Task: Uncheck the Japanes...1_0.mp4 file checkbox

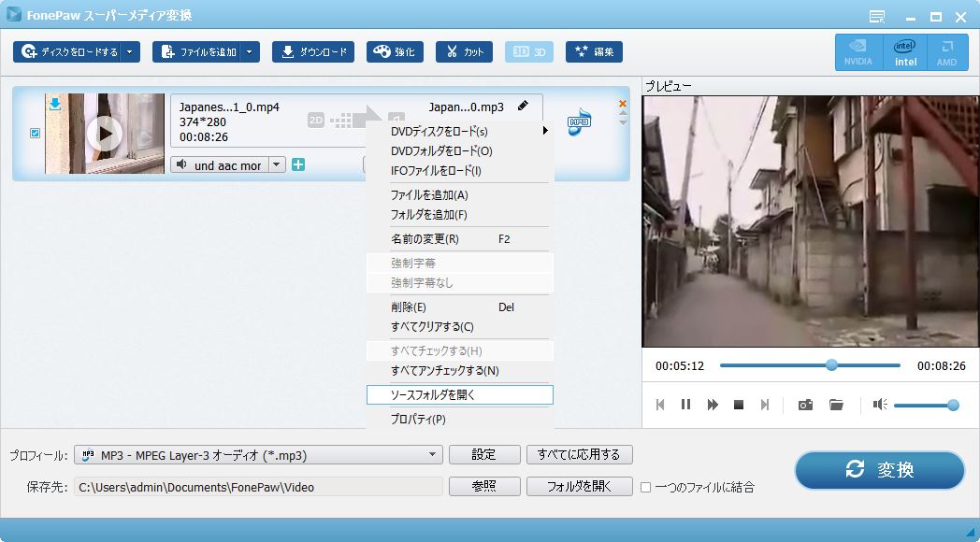Action: point(35,133)
